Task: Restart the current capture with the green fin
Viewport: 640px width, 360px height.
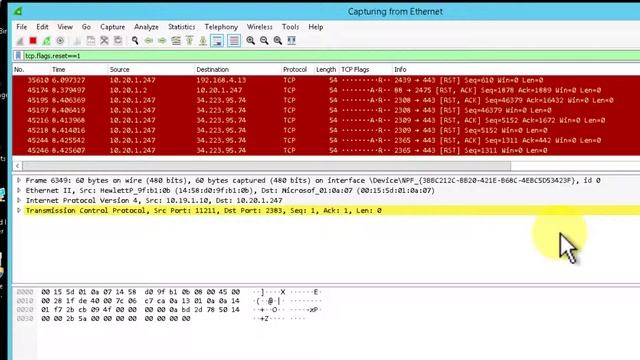Action: point(47,40)
